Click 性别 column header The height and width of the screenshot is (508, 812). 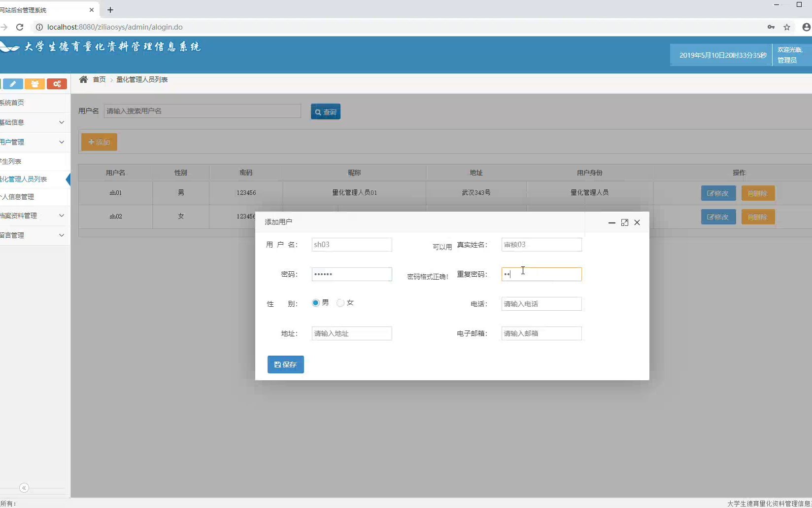[181, 173]
